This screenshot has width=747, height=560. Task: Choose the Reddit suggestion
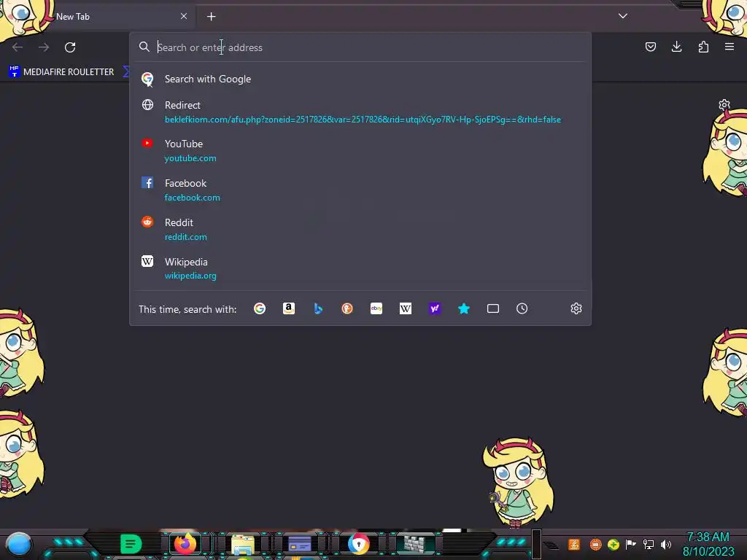pyautogui.click(x=360, y=230)
